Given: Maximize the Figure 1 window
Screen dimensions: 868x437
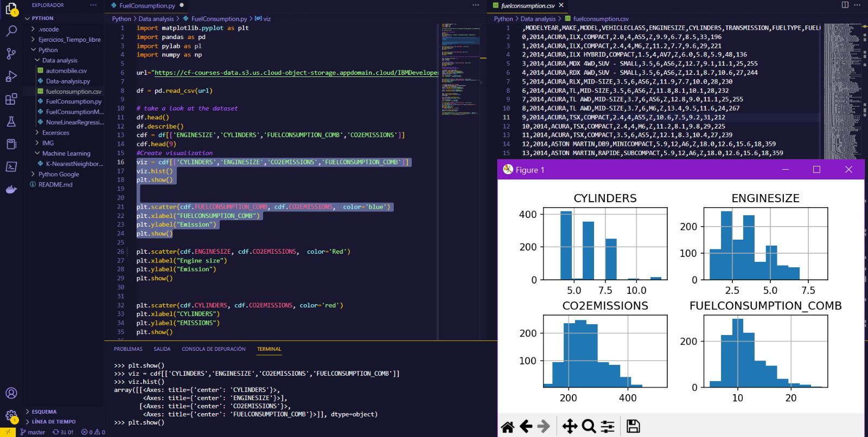Looking at the screenshot, I should 816,170.
